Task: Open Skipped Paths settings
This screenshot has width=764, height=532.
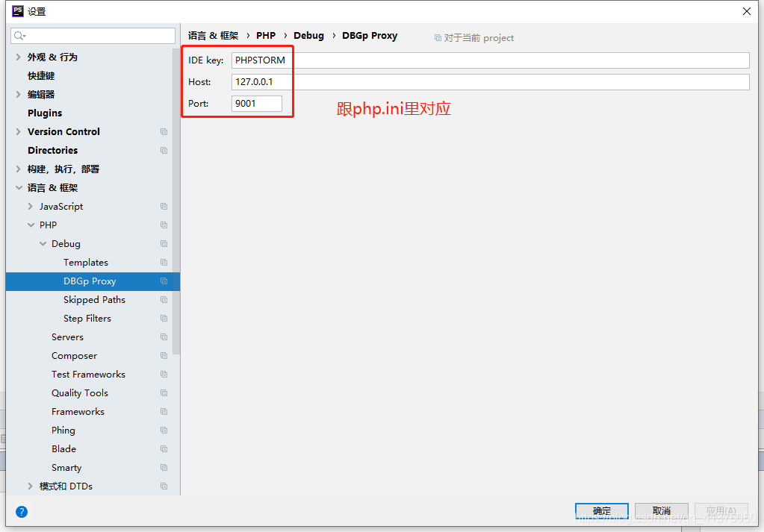Action: [95, 300]
